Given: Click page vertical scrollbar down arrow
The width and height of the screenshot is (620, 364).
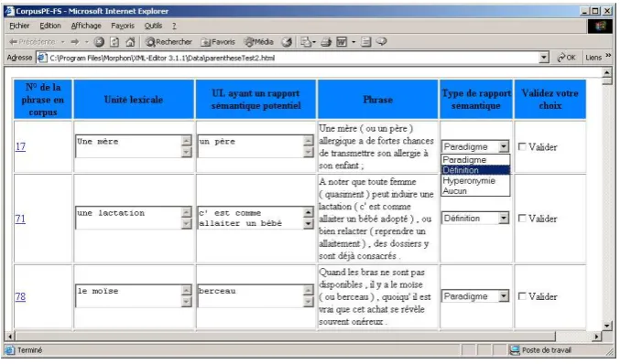Looking at the screenshot, I should [607, 326].
